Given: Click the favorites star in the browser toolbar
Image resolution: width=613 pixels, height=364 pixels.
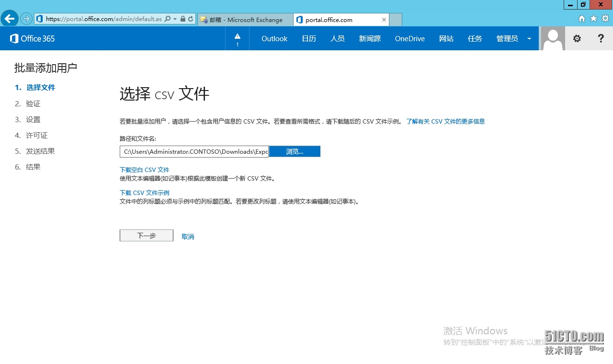Looking at the screenshot, I should click(593, 19).
